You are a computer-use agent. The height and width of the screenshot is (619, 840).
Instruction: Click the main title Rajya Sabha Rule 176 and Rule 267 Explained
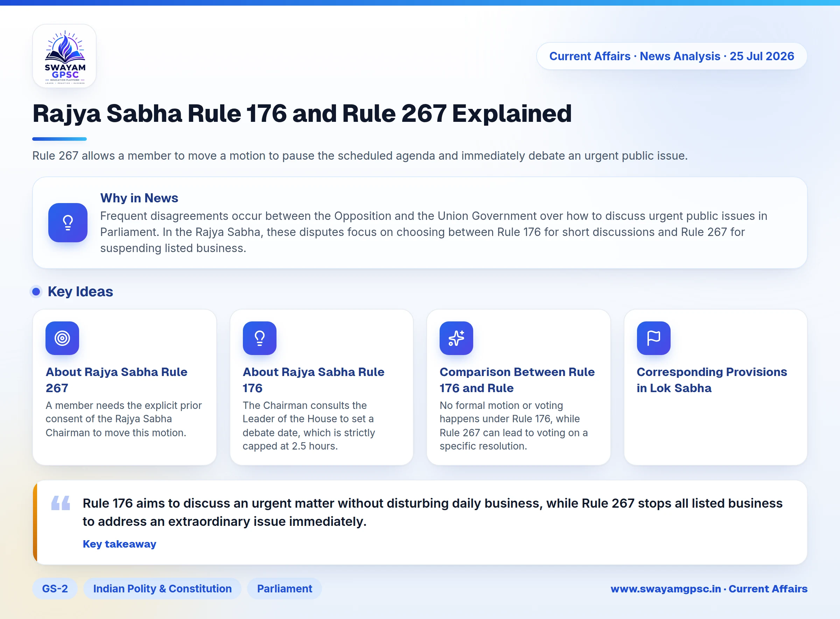tap(302, 113)
